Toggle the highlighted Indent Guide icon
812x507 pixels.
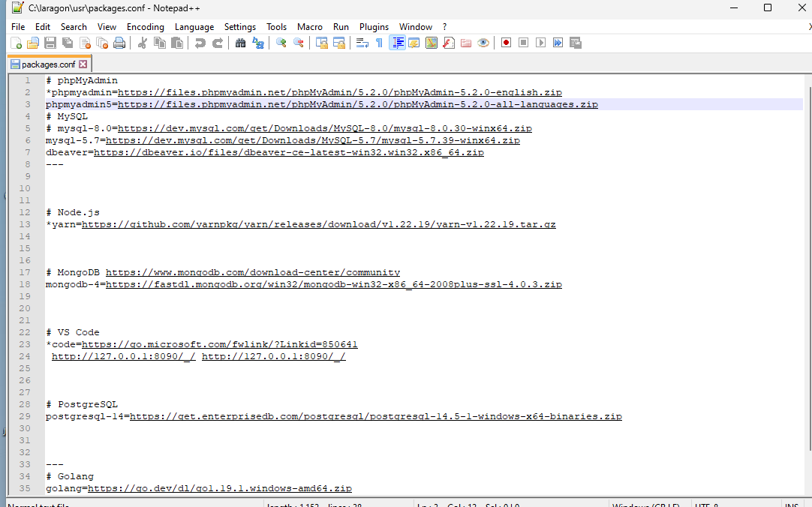397,43
